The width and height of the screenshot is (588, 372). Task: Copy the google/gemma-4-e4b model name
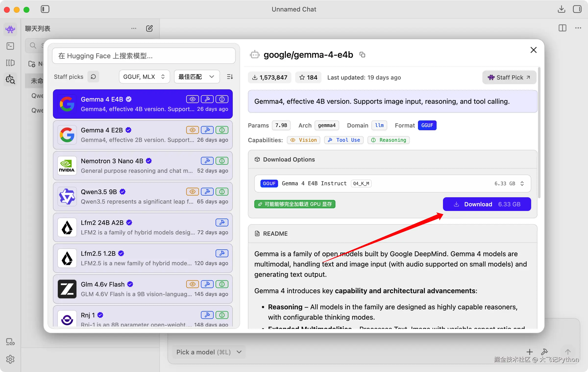[362, 55]
